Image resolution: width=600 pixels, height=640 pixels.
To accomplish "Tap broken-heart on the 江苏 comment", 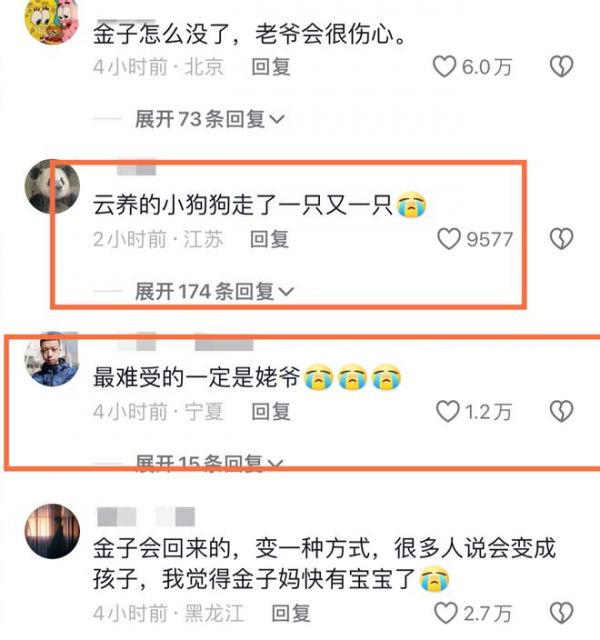I will [x=562, y=239].
